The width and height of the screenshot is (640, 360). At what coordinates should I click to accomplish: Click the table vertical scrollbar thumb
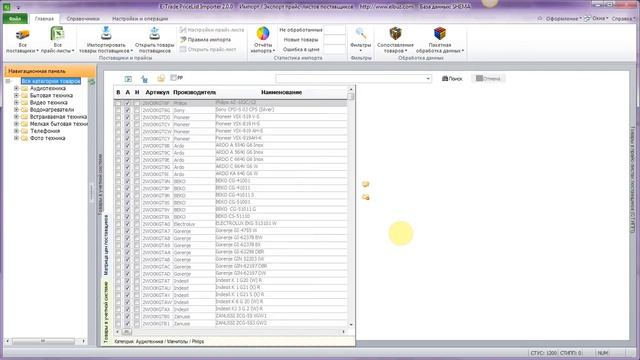pos(351,96)
